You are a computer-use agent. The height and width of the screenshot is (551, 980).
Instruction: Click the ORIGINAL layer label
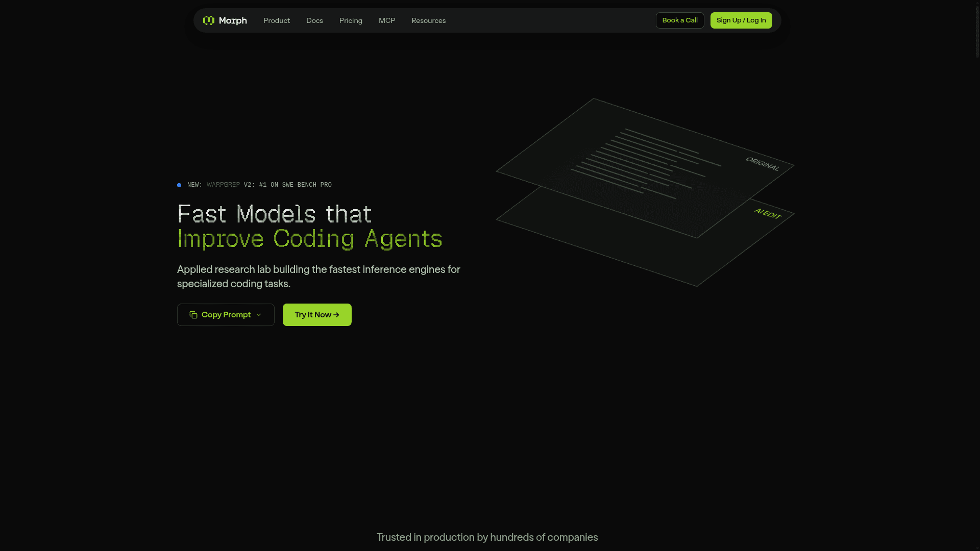coord(763,164)
